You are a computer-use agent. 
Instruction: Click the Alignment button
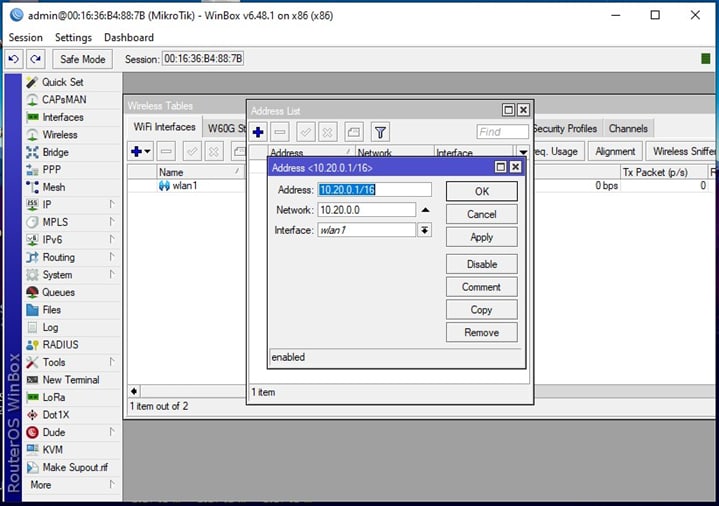615,151
